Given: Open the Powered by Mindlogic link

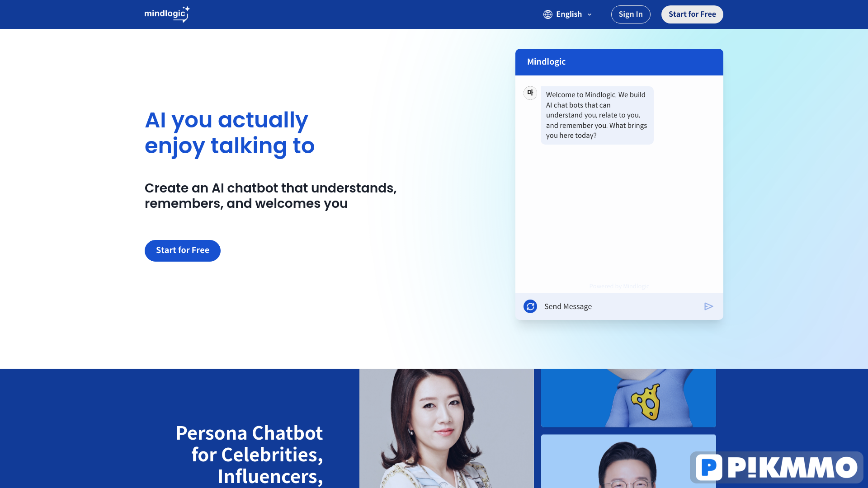Looking at the screenshot, I should (636, 286).
